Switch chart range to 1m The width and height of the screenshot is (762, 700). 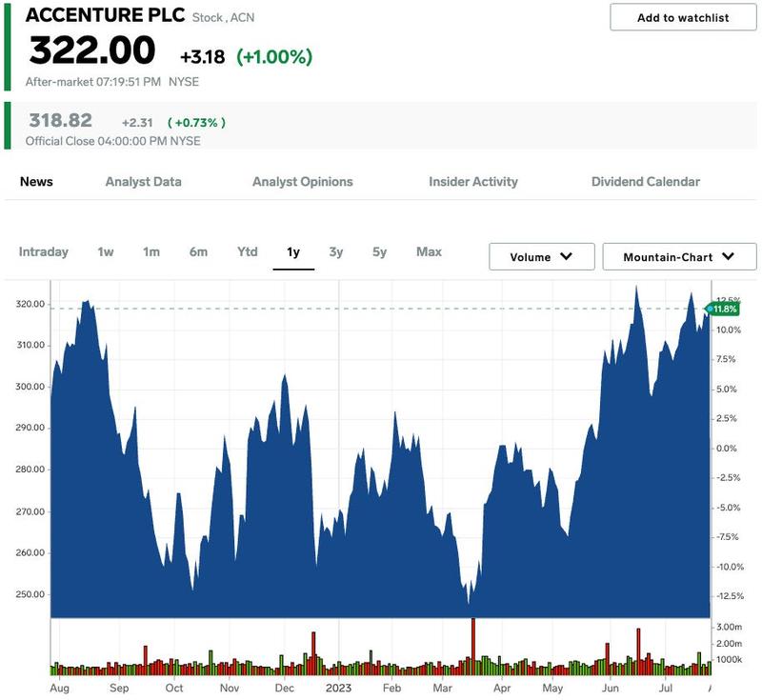tap(151, 251)
